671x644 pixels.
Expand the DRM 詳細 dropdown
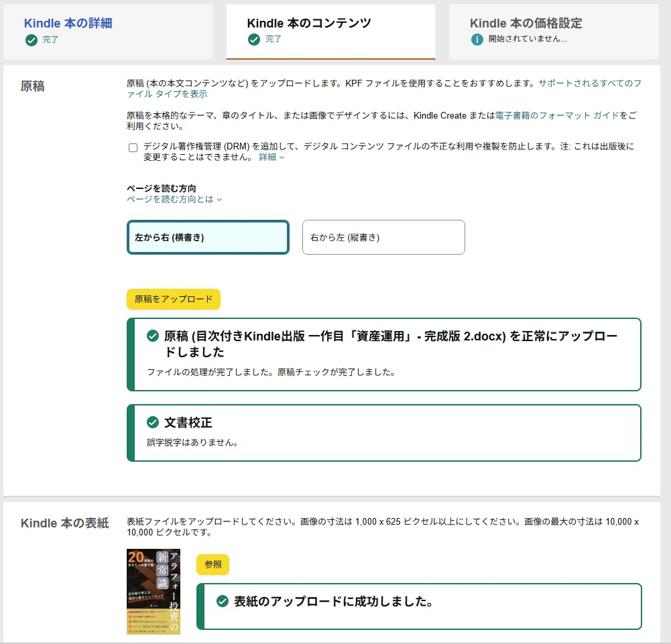[271, 157]
